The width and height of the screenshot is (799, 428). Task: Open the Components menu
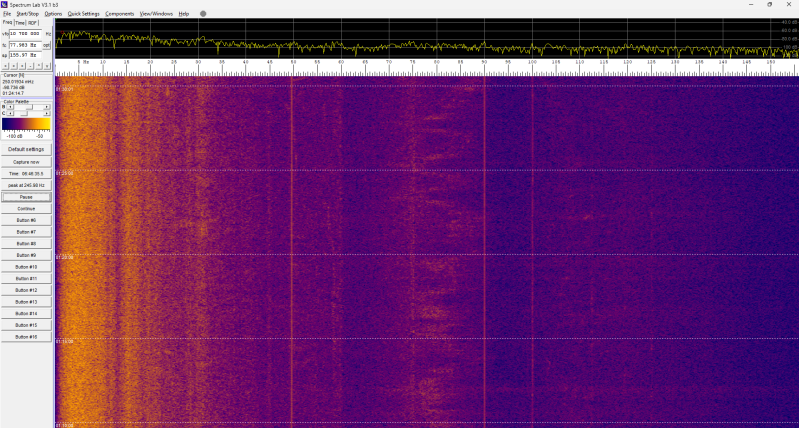[120, 14]
